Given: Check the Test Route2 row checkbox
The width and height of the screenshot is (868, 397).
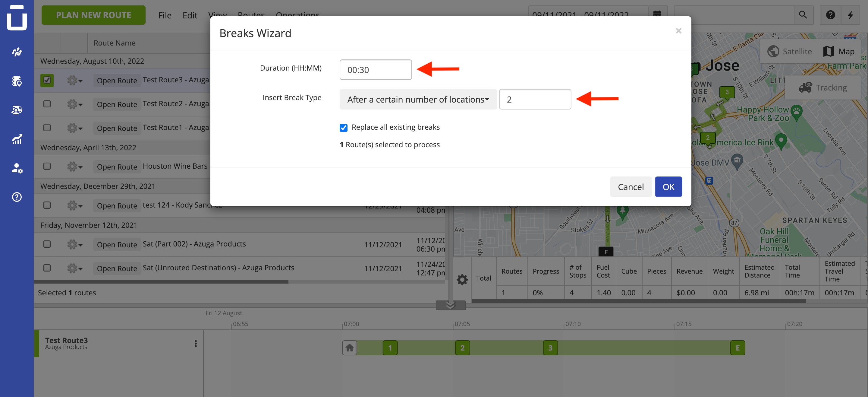Looking at the screenshot, I should click(47, 104).
